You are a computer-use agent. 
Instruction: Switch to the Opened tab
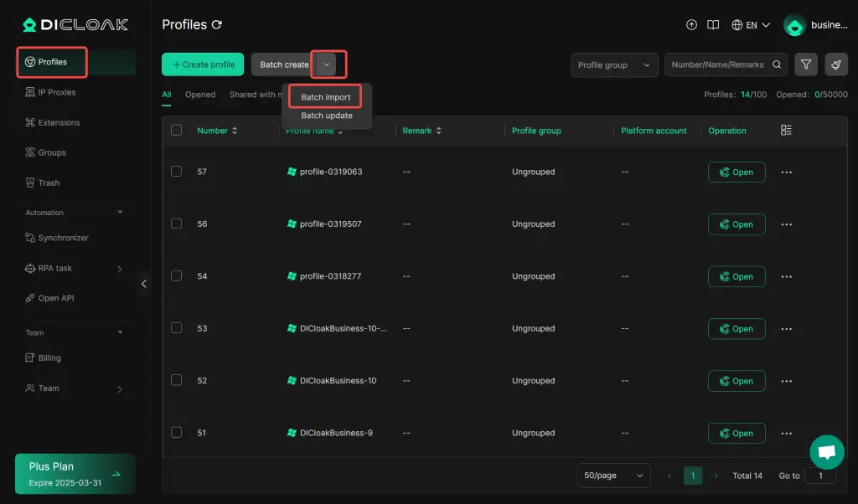pos(200,95)
